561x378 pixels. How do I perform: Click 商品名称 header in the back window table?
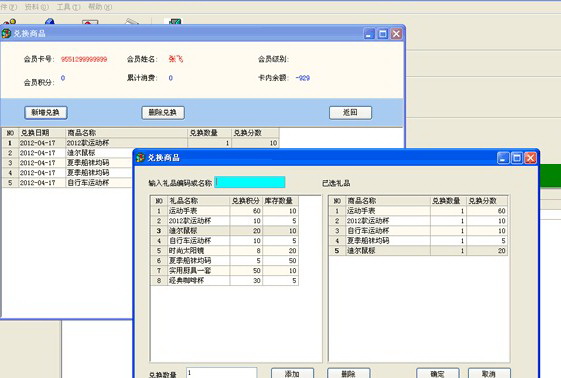126,133
